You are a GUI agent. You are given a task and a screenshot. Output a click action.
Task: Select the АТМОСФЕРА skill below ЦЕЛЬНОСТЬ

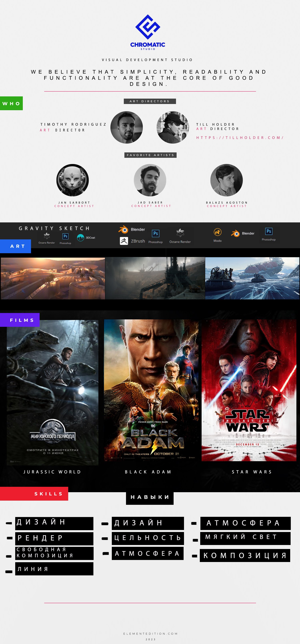tap(148, 553)
